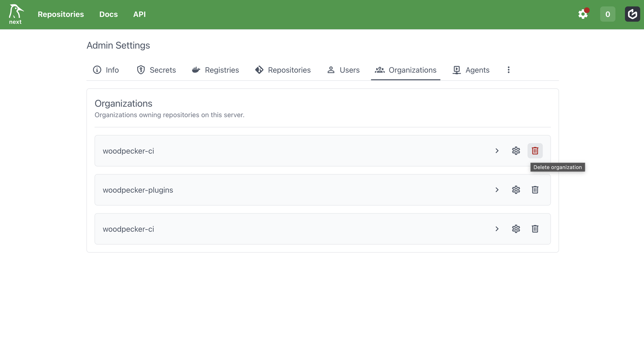Click the active pipelines counter showing 0
Image resolution: width=644 pixels, height=341 pixels.
(x=607, y=14)
